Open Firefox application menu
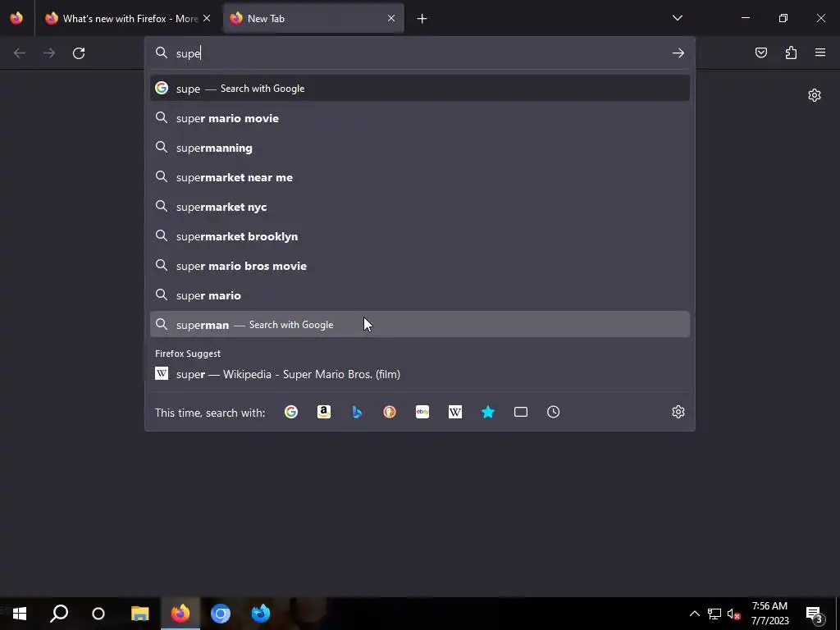840x630 pixels. tap(820, 52)
